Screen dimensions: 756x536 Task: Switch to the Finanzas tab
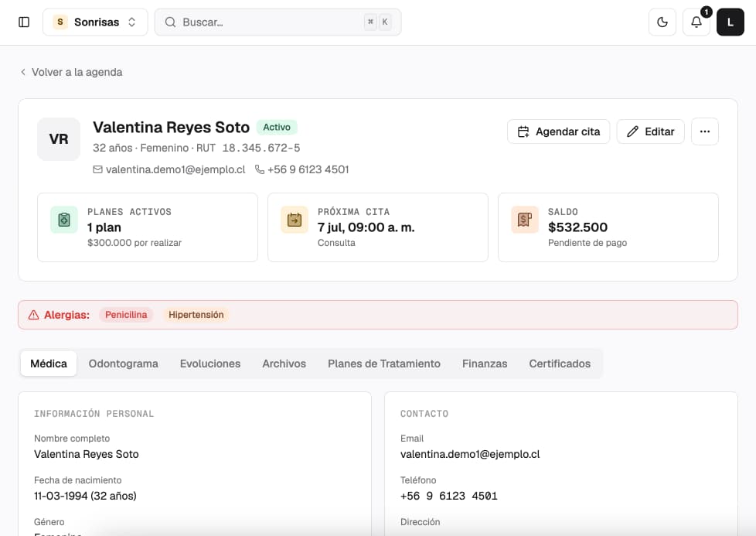tap(485, 364)
